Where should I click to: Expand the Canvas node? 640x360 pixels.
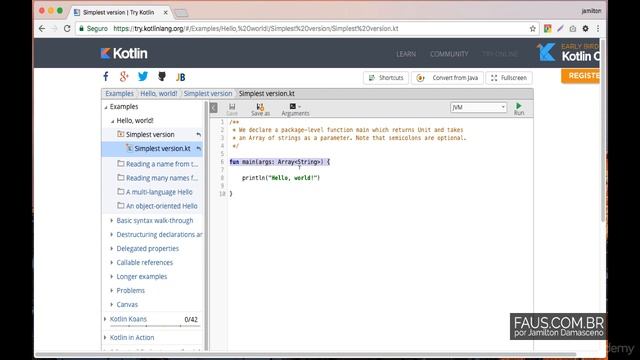pos(111,304)
